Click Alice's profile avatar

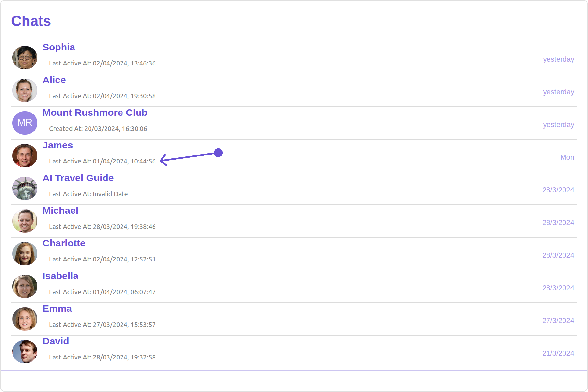(x=25, y=90)
